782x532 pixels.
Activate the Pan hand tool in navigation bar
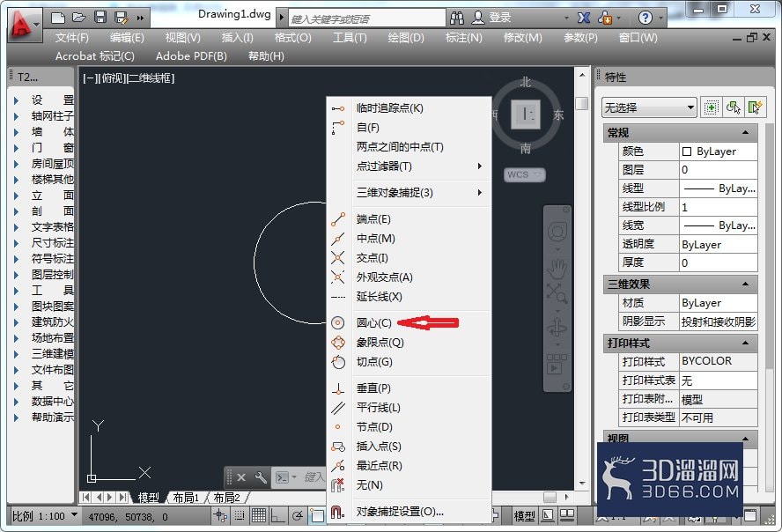[x=557, y=270]
